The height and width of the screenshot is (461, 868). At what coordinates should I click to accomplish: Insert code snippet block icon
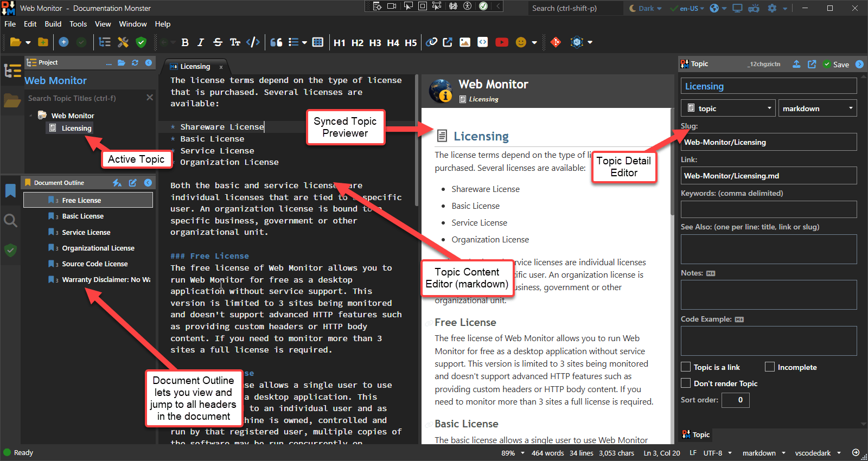click(x=482, y=42)
